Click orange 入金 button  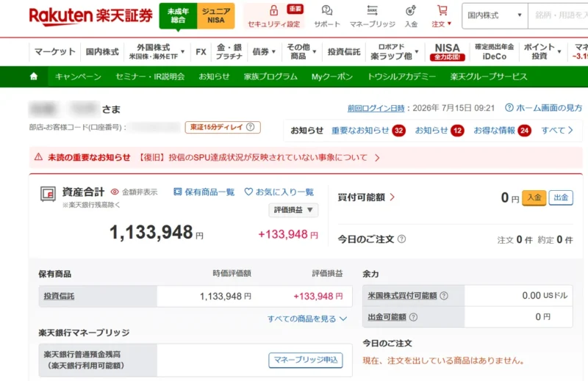click(534, 197)
